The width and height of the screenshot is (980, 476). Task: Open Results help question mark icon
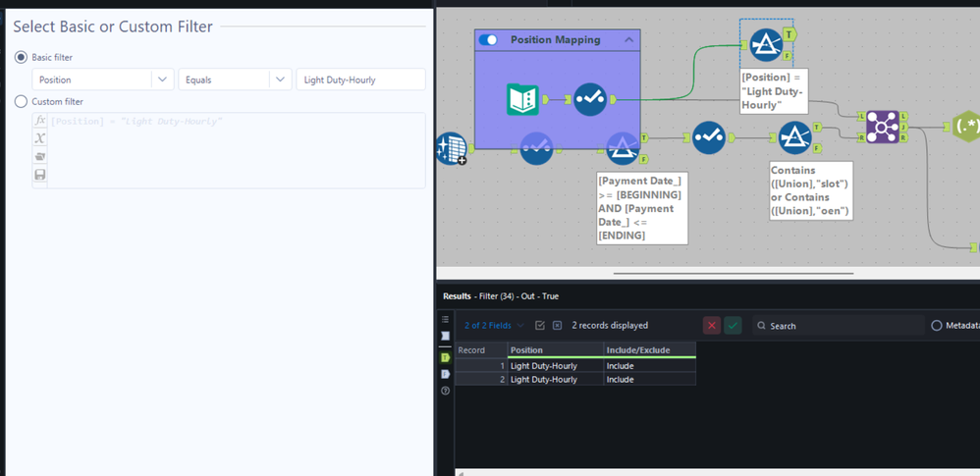[445, 391]
